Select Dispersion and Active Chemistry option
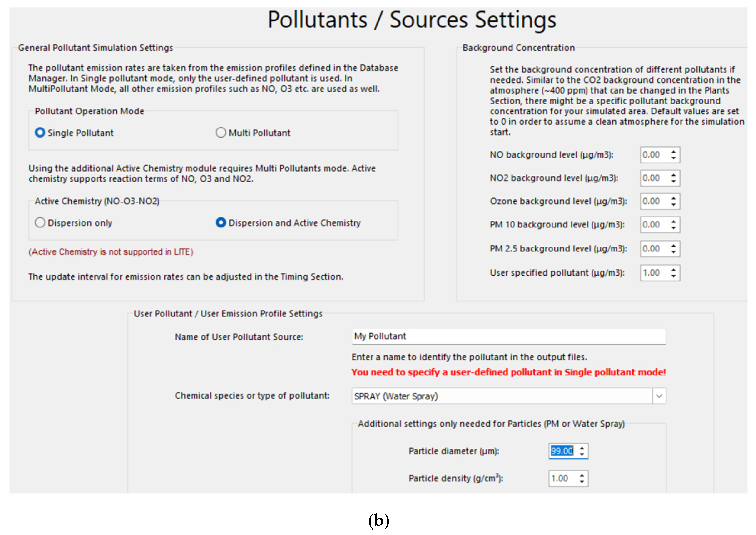This screenshot has height=535, width=756. [221, 223]
